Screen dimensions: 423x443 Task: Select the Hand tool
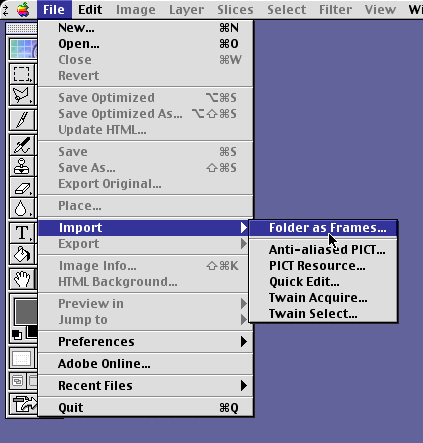click(22, 279)
